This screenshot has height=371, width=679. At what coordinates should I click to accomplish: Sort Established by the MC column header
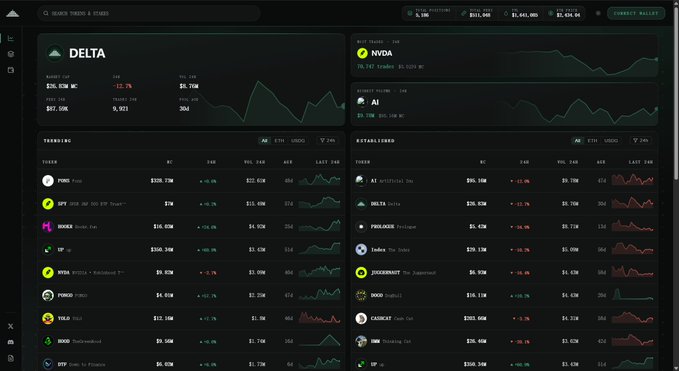[483, 162]
